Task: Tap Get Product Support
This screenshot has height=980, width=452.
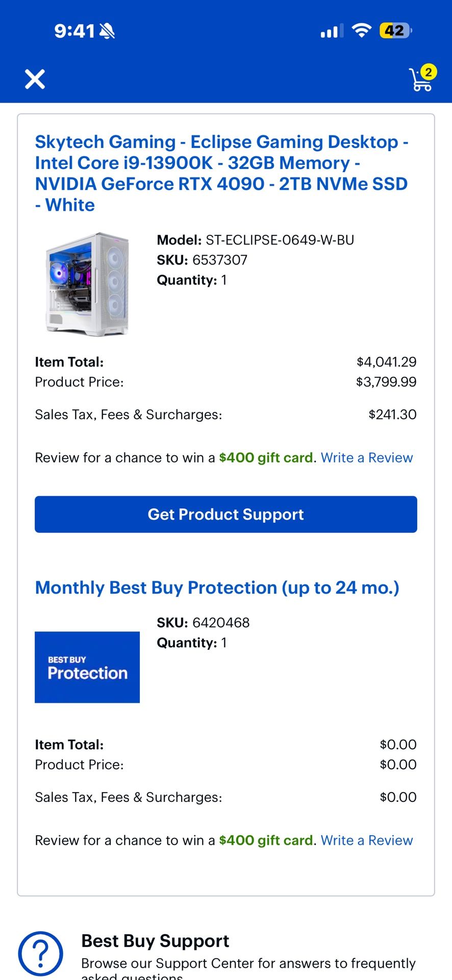Action: point(225,514)
